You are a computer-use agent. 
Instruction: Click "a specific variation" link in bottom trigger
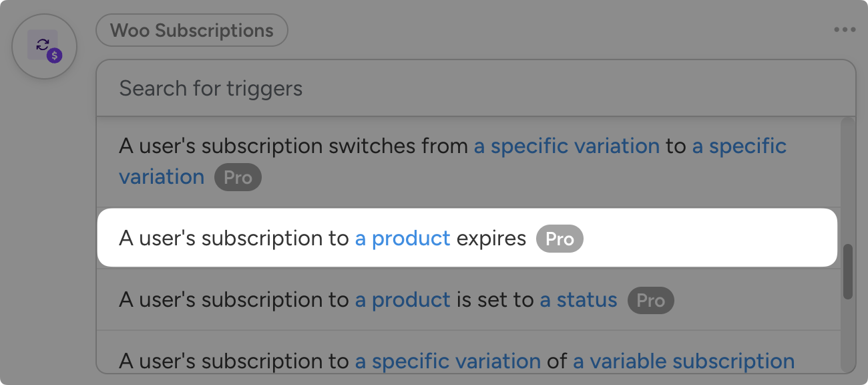coord(447,362)
